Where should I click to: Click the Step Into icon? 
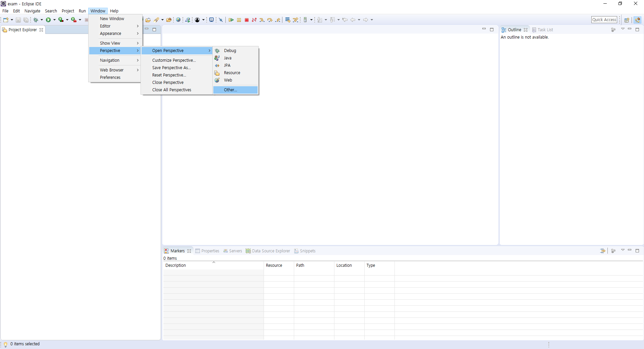262,20
